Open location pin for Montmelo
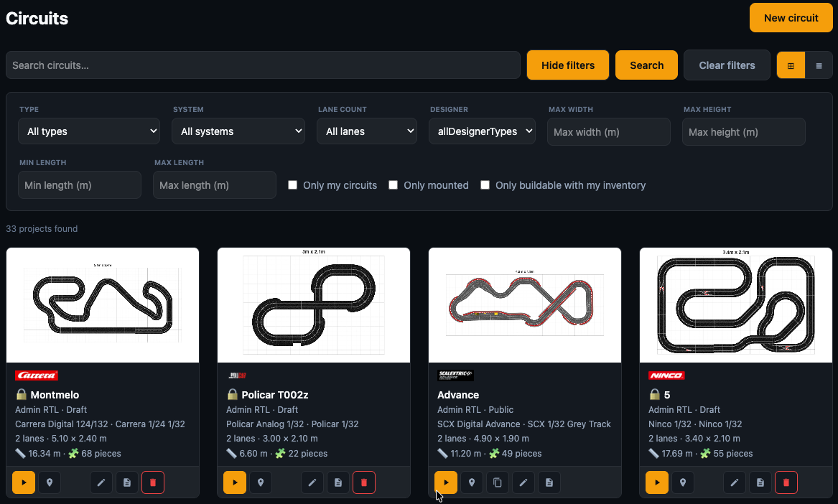Image resolution: width=838 pixels, height=504 pixels. [x=49, y=482]
